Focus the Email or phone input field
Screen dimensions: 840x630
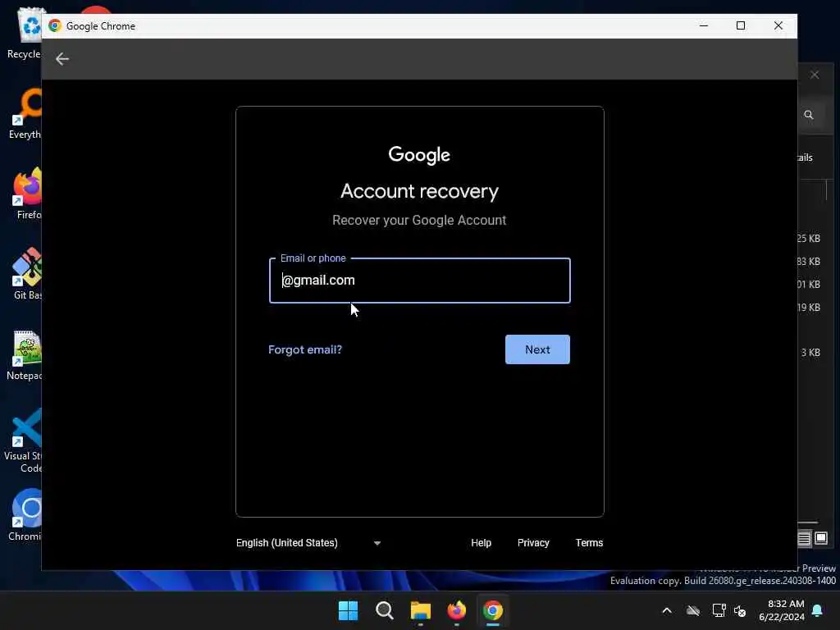(x=419, y=281)
